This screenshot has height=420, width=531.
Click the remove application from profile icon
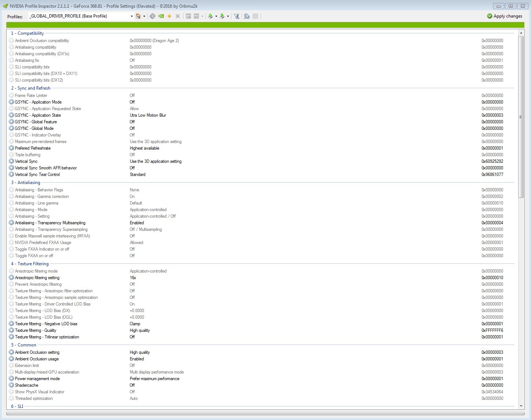tap(196, 16)
